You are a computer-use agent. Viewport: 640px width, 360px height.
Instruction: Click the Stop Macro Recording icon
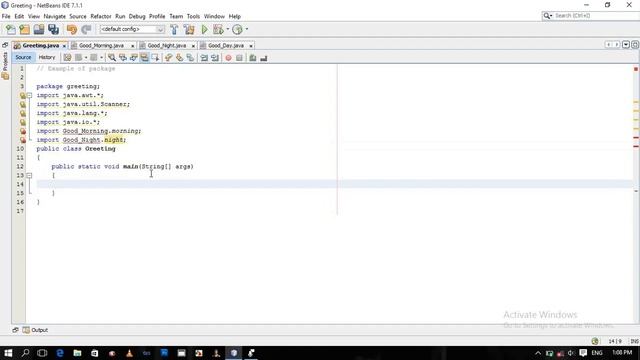(x=239, y=58)
